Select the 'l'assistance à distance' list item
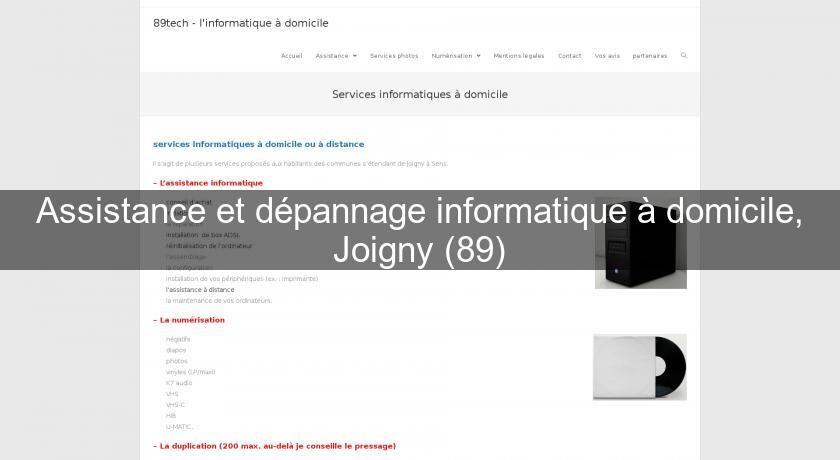The image size is (840, 460). (200, 290)
